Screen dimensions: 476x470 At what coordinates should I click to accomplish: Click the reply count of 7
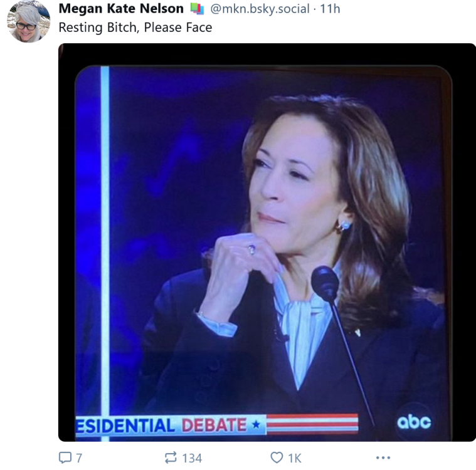78,458
